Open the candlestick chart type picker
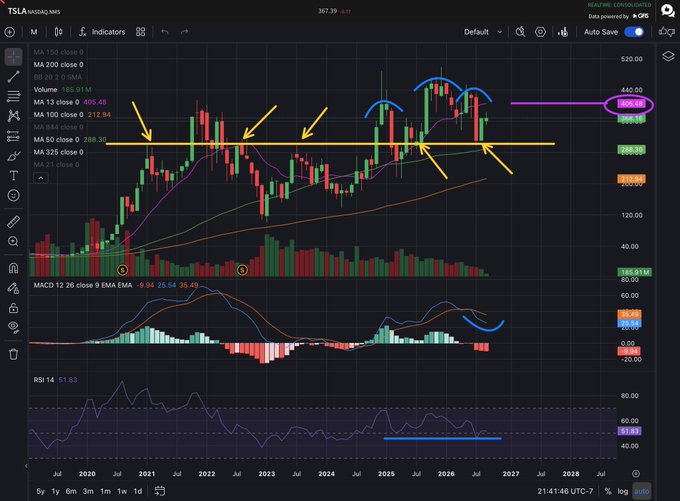 59,32
